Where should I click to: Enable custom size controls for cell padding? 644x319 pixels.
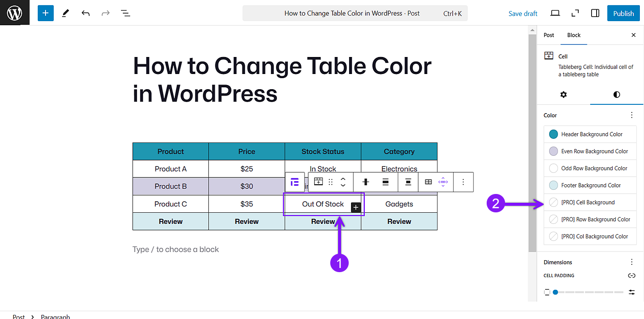(x=632, y=292)
